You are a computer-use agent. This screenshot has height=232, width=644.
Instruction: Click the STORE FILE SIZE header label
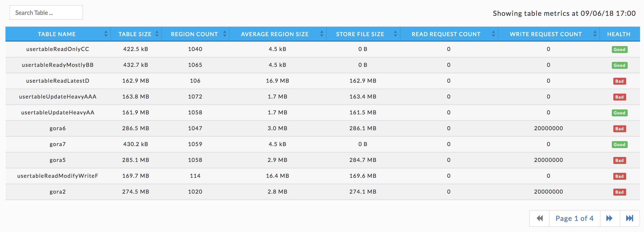pyautogui.click(x=360, y=34)
